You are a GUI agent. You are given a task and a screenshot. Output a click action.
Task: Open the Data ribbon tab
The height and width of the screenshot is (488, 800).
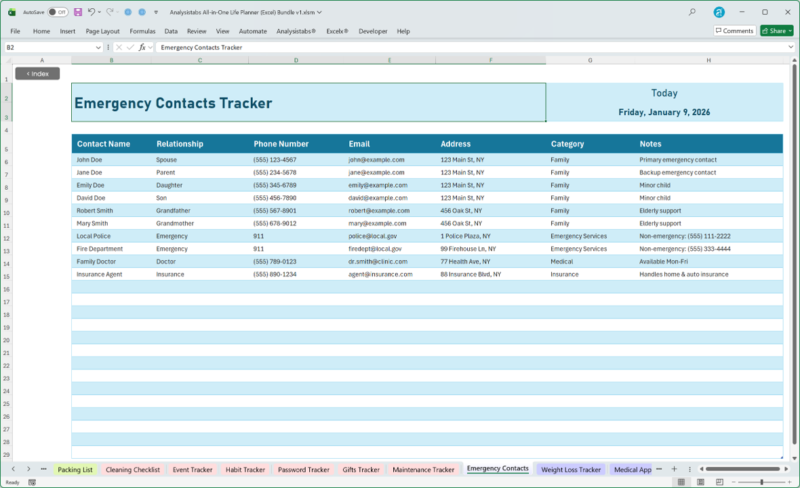[x=171, y=31]
